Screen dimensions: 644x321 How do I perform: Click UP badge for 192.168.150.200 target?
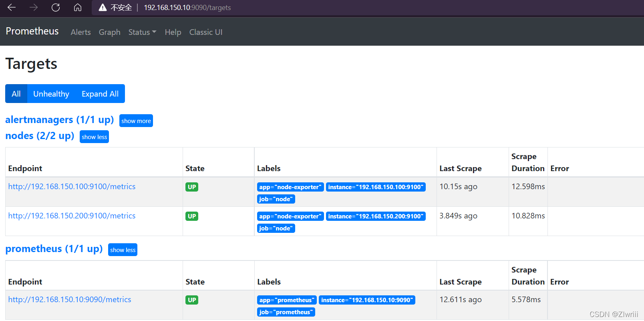192,216
